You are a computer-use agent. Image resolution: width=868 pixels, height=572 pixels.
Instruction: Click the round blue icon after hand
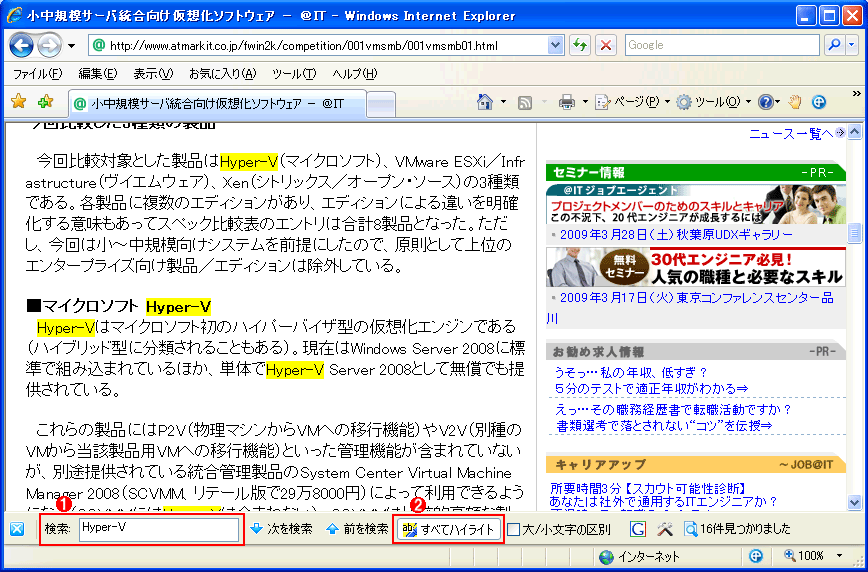pos(819,102)
